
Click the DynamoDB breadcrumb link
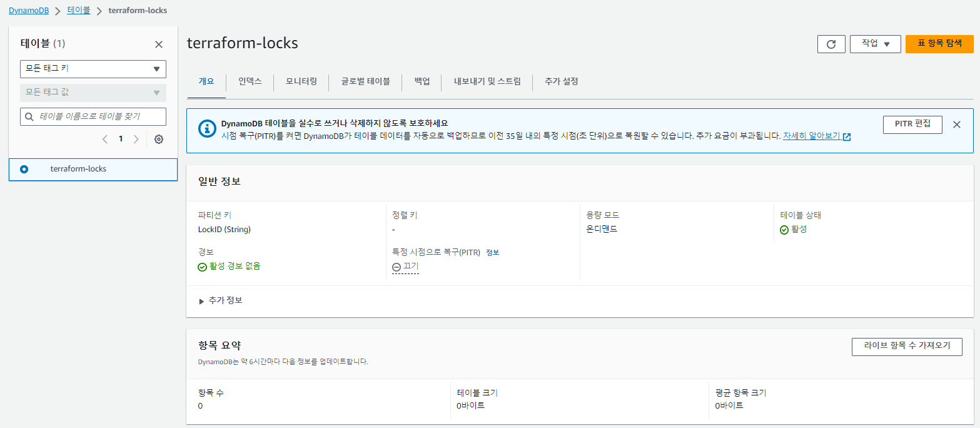click(29, 11)
